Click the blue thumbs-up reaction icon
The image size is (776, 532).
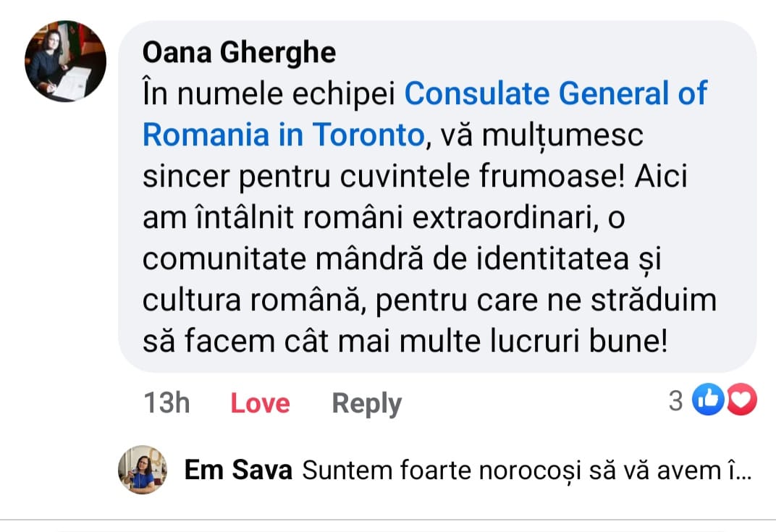707,400
